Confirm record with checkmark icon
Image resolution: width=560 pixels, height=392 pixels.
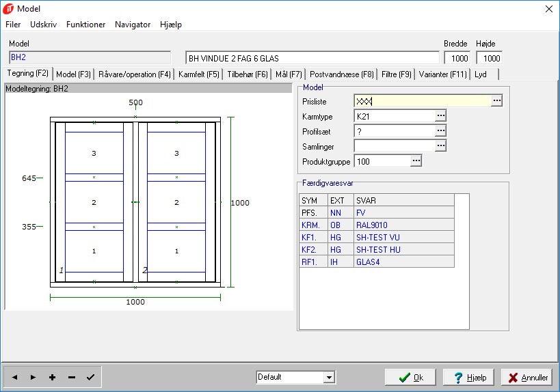click(91, 377)
